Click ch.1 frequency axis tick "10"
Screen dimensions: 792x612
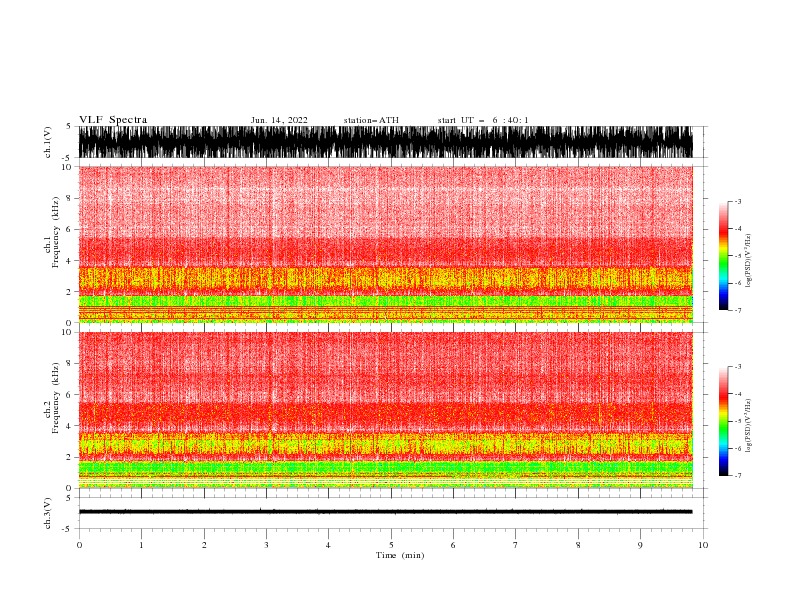click(x=67, y=167)
